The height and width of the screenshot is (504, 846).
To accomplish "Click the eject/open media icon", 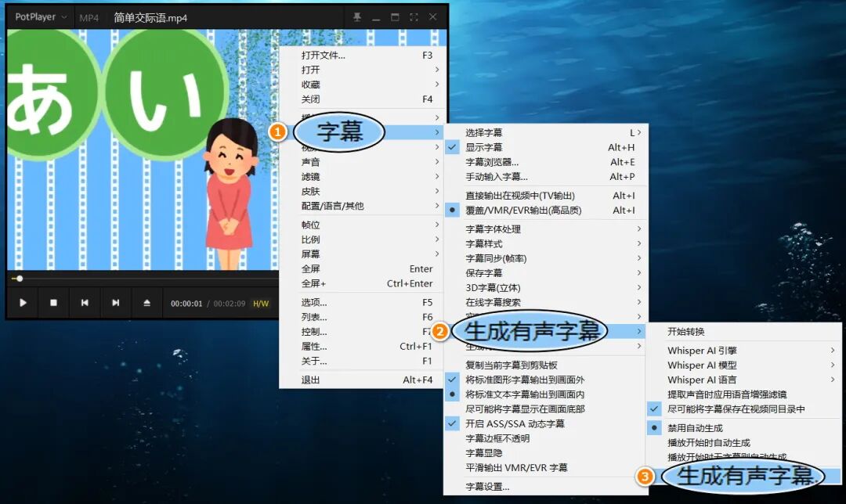I will pos(147,303).
